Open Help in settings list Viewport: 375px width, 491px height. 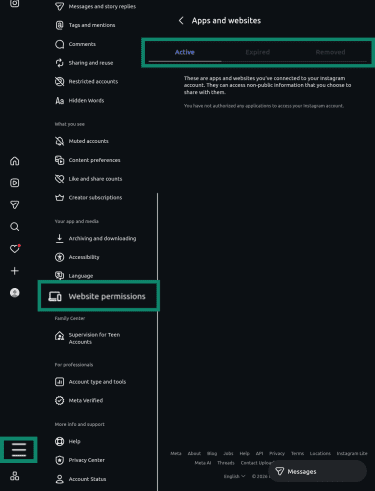tap(68, 441)
